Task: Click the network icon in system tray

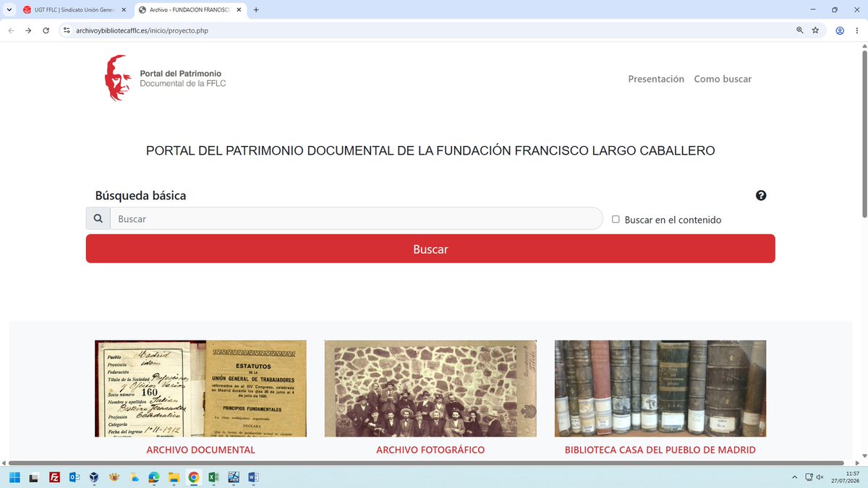Action: pos(809,477)
